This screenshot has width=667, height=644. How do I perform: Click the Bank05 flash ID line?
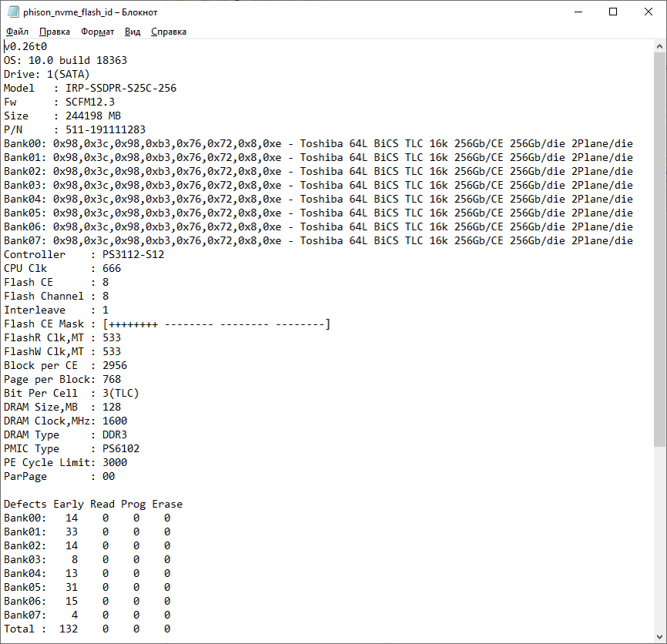(x=318, y=213)
